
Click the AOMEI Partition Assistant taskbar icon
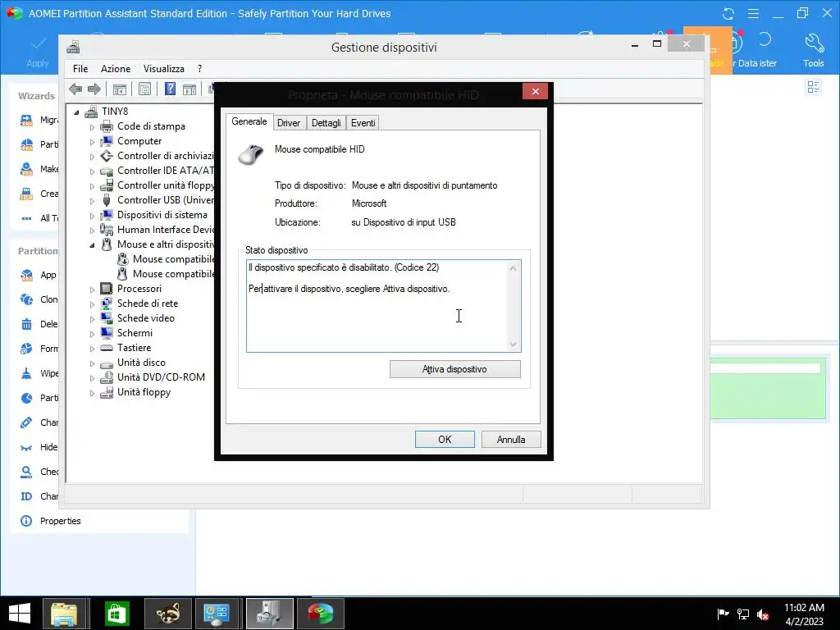tap(321, 614)
